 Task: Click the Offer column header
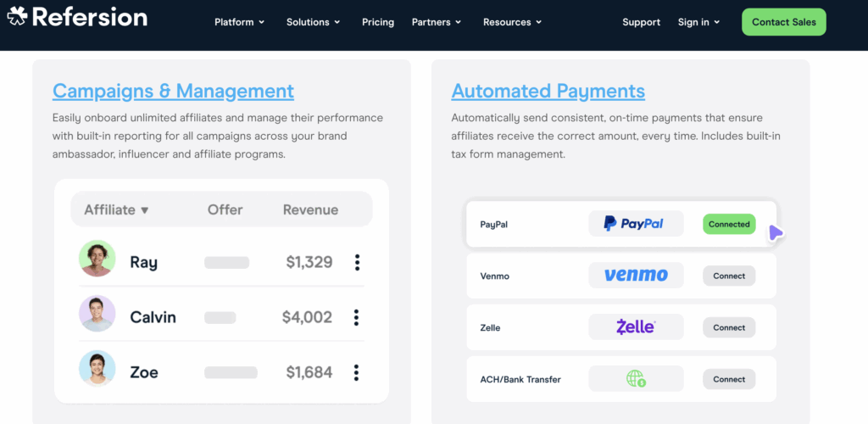click(x=225, y=209)
